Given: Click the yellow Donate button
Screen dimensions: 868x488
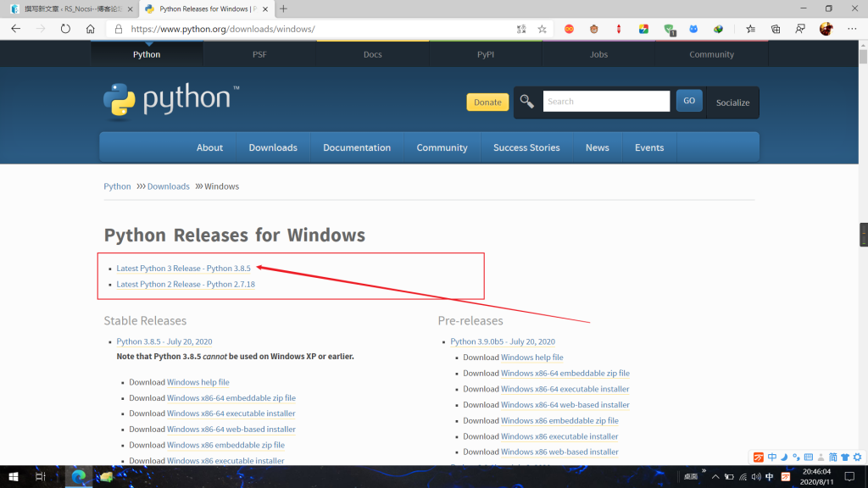Looking at the screenshot, I should (x=487, y=102).
